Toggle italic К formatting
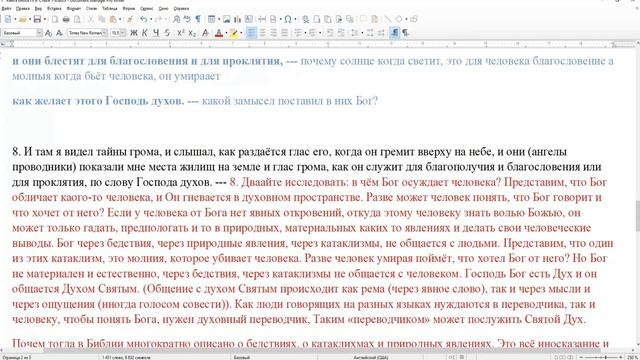This screenshot has height=360, width=640. coord(145,33)
